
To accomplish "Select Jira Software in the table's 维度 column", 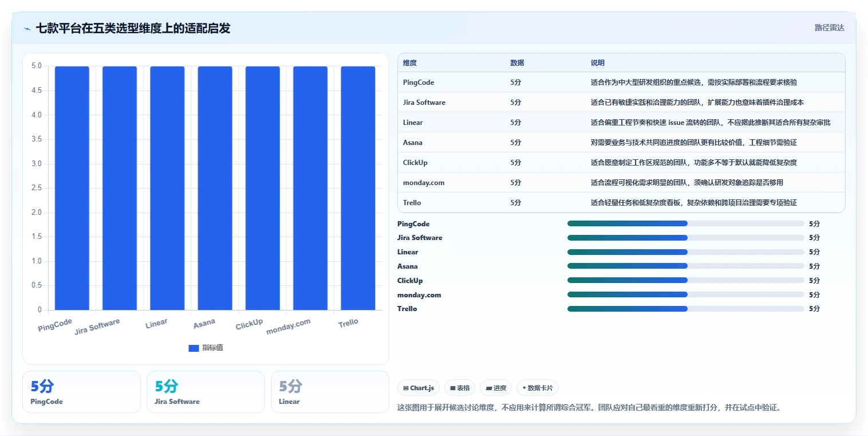I will pos(424,103).
